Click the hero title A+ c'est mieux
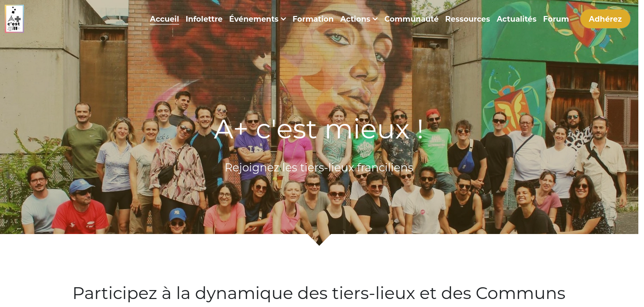 tap(319, 129)
